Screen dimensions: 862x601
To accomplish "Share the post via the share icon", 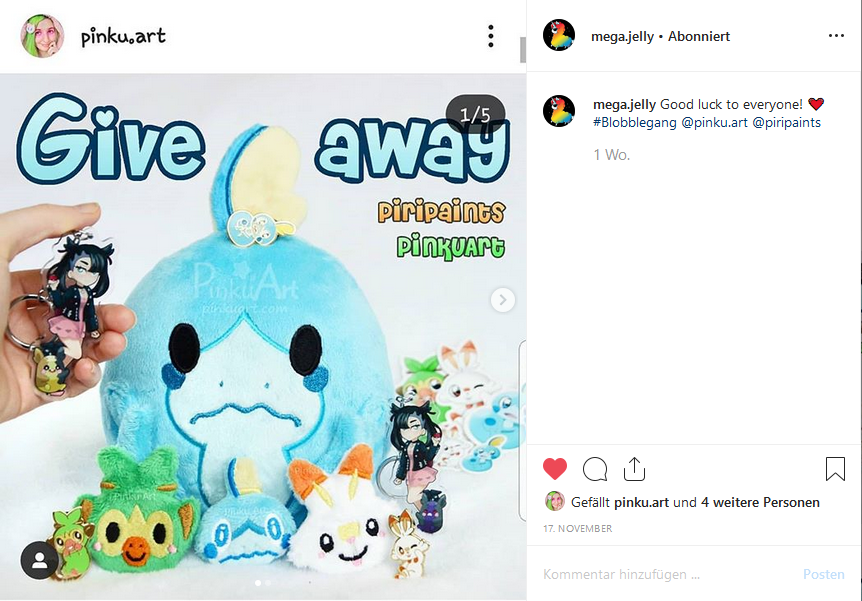I will 634,469.
